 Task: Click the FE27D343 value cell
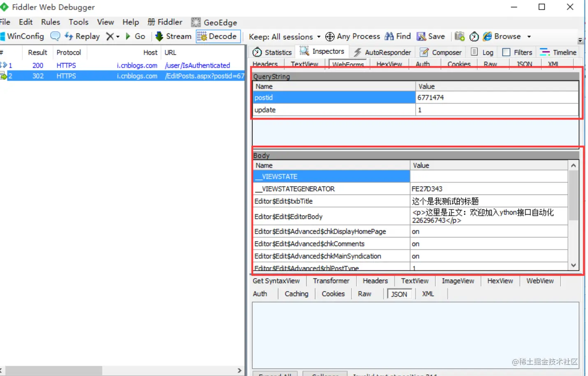click(489, 189)
